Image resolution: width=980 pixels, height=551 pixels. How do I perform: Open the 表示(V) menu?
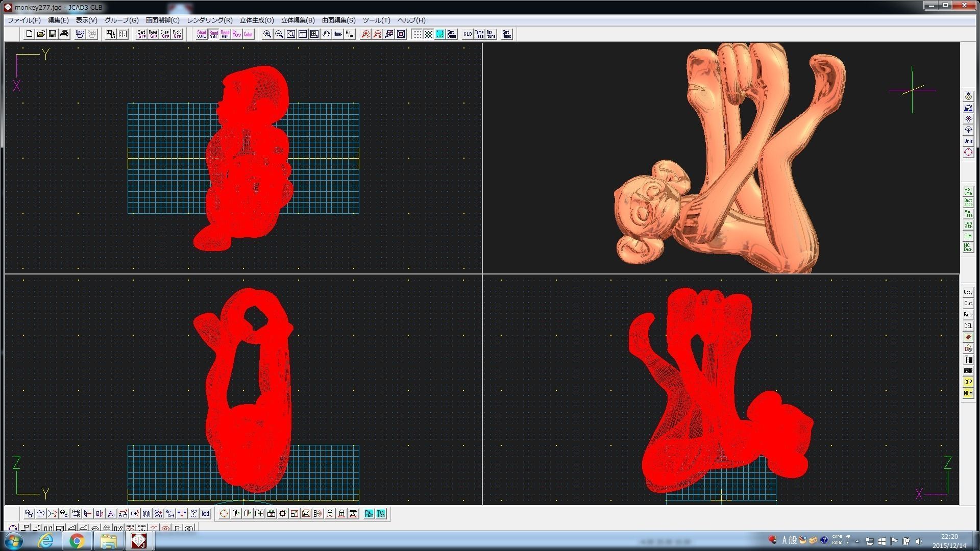coord(86,20)
